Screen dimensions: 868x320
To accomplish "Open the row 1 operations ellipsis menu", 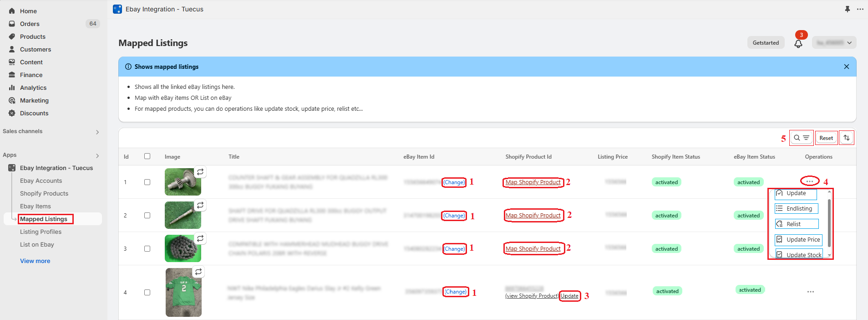I will (809, 181).
